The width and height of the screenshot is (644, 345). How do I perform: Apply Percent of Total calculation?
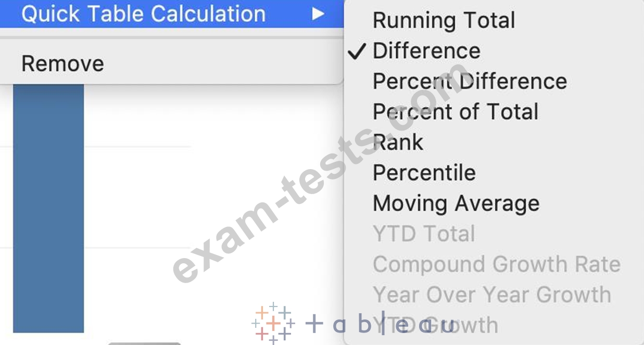(x=456, y=112)
